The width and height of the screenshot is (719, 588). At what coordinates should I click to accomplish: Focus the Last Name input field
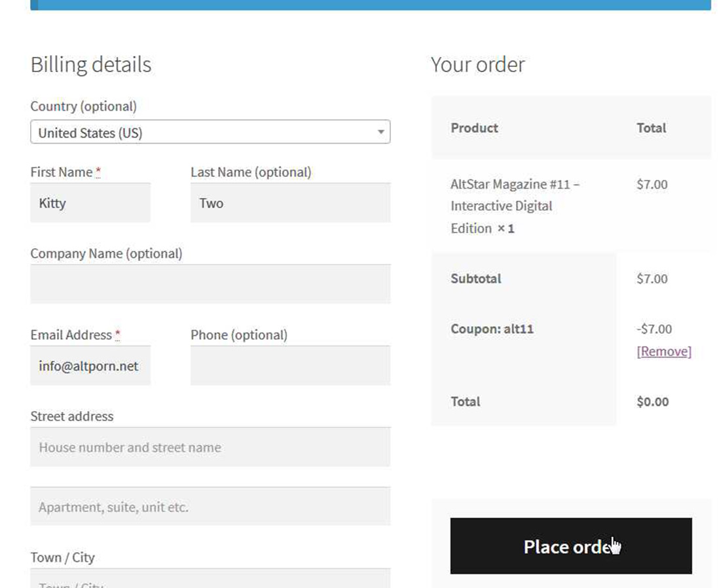(x=290, y=203)
